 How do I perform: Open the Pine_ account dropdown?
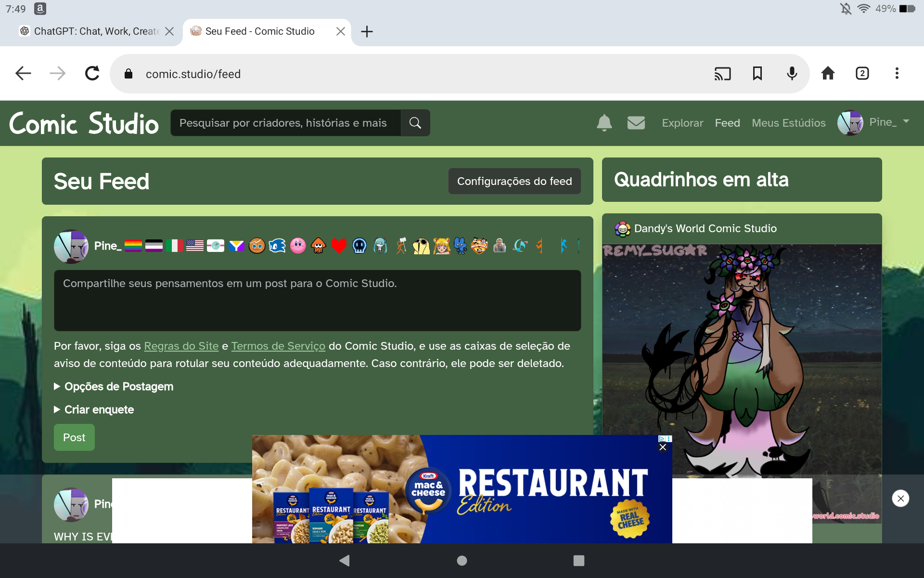(873, 122)
